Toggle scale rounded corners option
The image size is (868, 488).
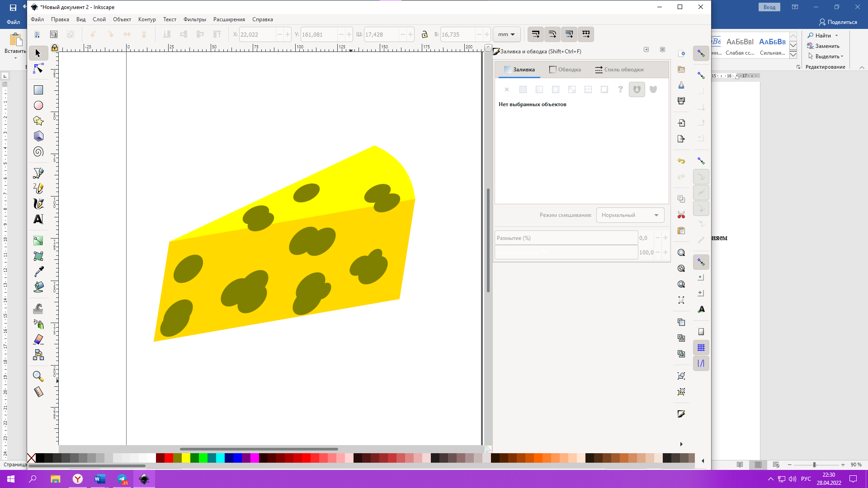click(552, 34)
